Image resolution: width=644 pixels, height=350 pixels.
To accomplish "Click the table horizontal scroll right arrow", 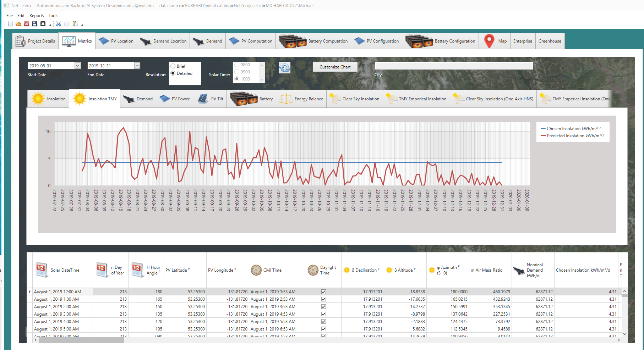I will [x=619, y=340].
